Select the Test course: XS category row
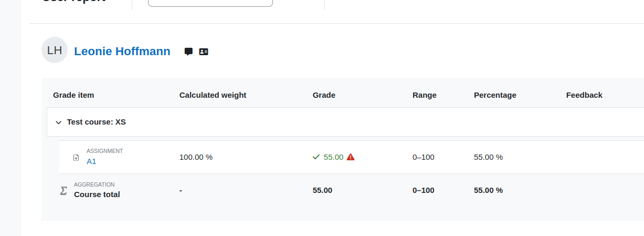This screenshot has height=236, width=644. [x=345, y=122]
